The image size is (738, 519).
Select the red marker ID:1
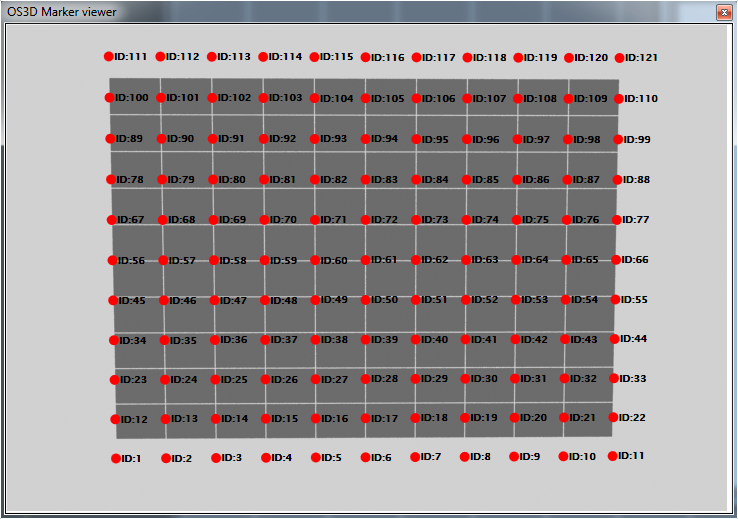pos(116,458)
